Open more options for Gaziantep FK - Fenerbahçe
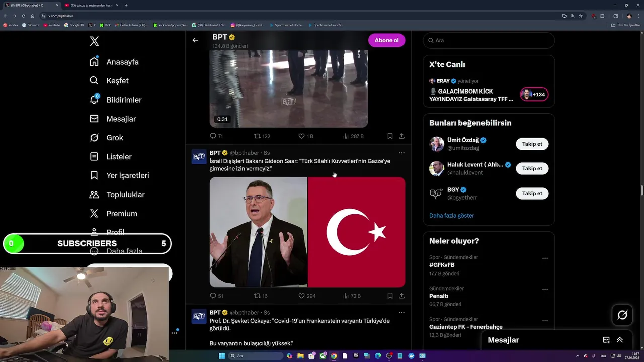 pyautogui.click(x=545, y=320)
